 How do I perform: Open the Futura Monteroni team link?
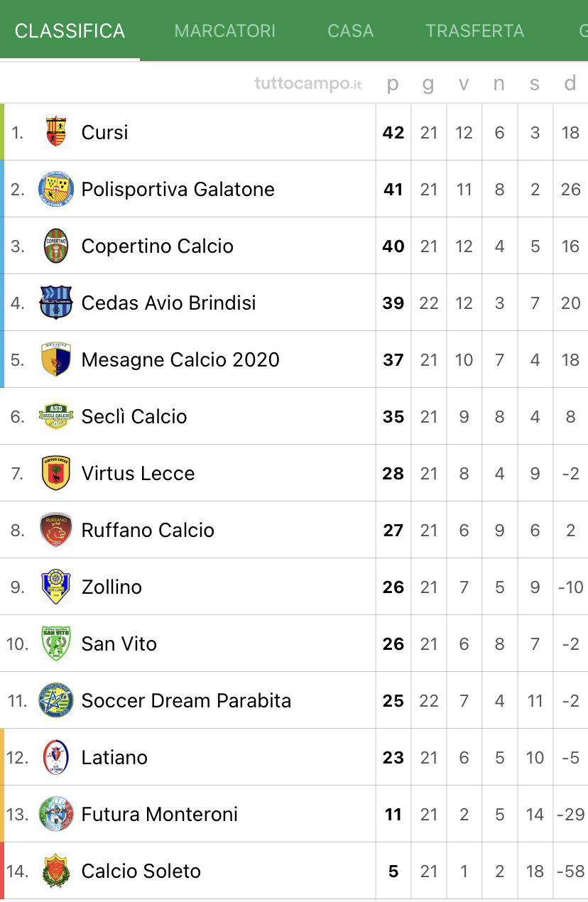[x=160, y=814]
